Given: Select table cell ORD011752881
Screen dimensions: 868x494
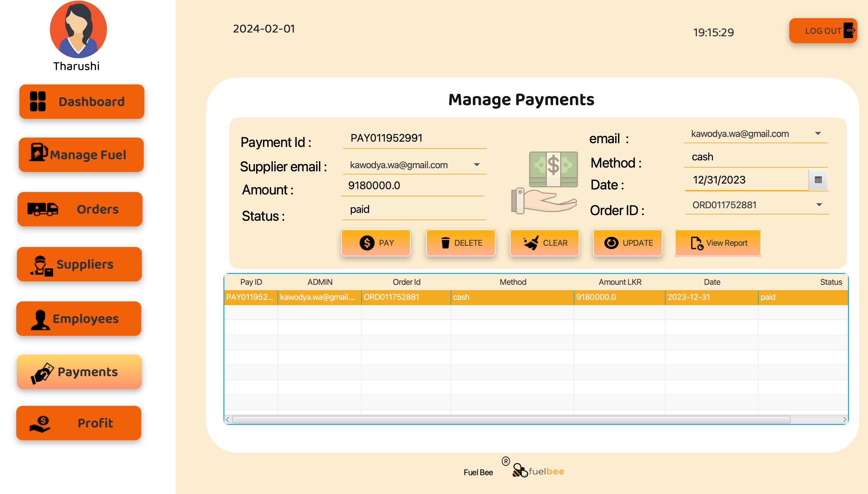Looking at the screenshot, I should click(406, 297).
